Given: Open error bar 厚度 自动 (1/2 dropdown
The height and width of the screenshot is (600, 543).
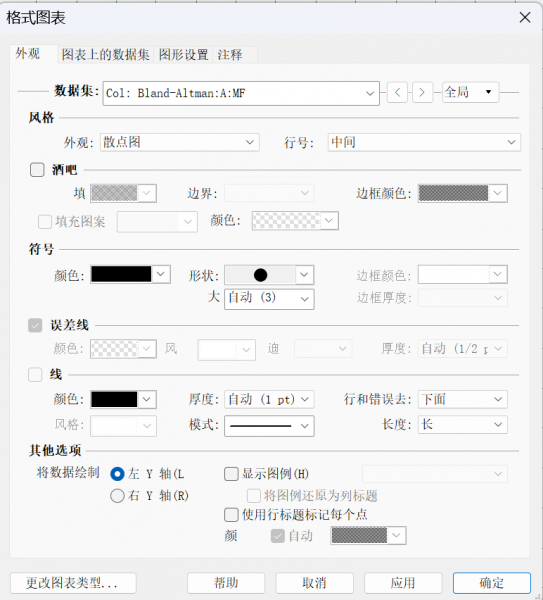Looking at the screenshot, I should click(463, 349).
